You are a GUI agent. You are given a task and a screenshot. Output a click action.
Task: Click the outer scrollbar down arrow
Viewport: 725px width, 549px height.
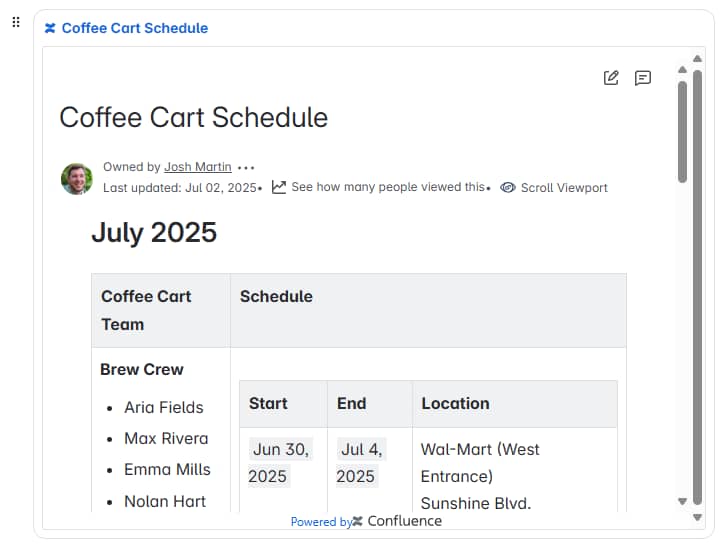tap(698, 517)
